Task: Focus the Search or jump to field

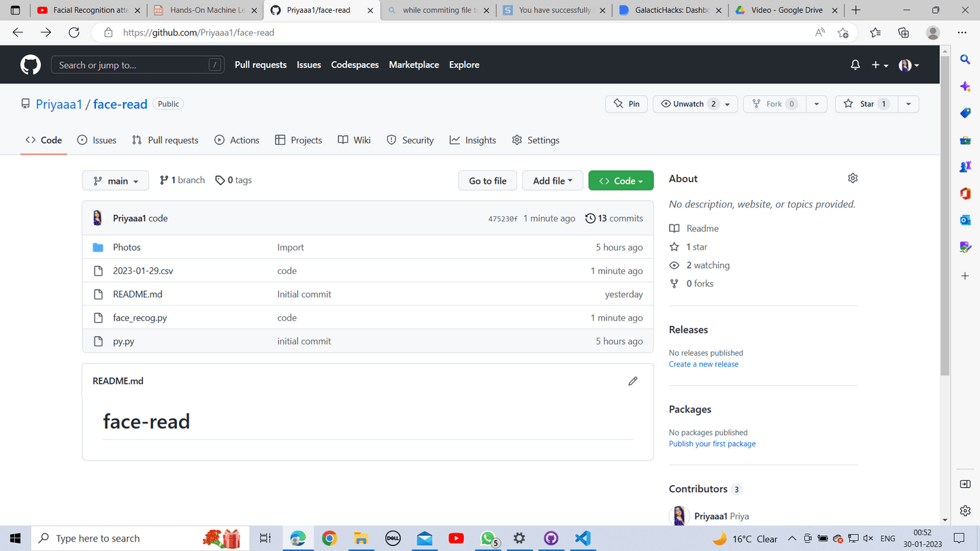Action: [137, 65]
